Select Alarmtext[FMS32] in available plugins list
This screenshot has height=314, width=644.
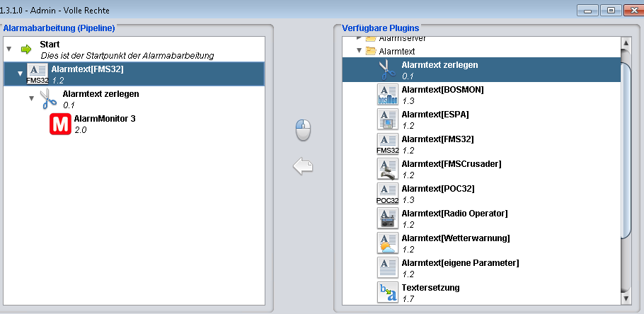[437, 139]
